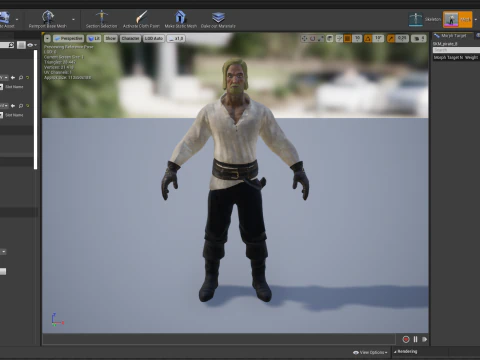Click the Morph Target Name column header

tap(448, 58)
